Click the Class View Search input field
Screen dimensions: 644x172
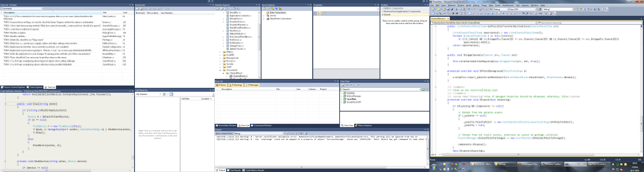381,89
